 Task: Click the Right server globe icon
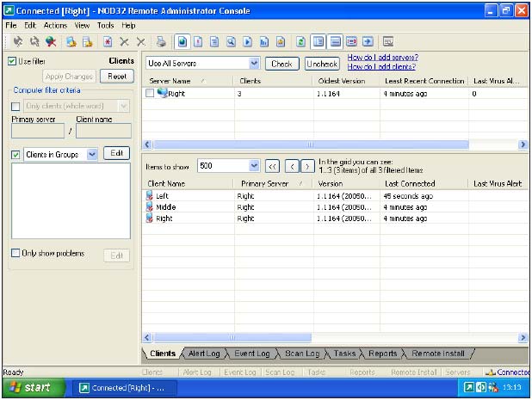coord(163,93)
